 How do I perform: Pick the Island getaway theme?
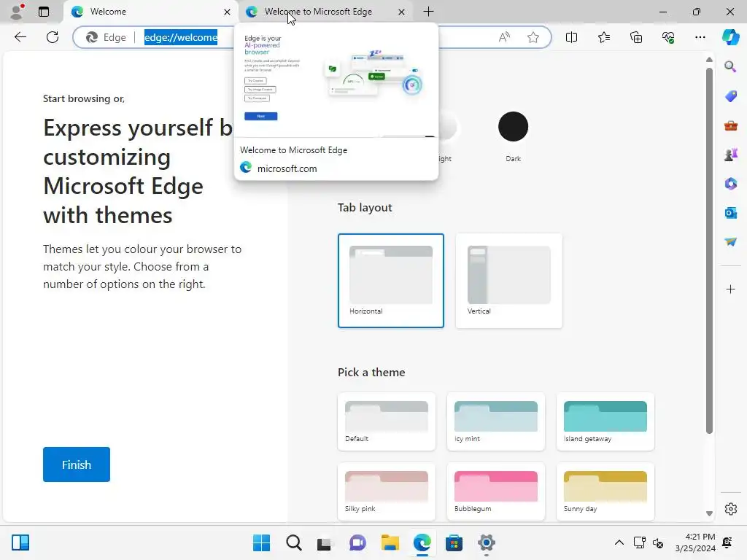(x=605, y=421)
